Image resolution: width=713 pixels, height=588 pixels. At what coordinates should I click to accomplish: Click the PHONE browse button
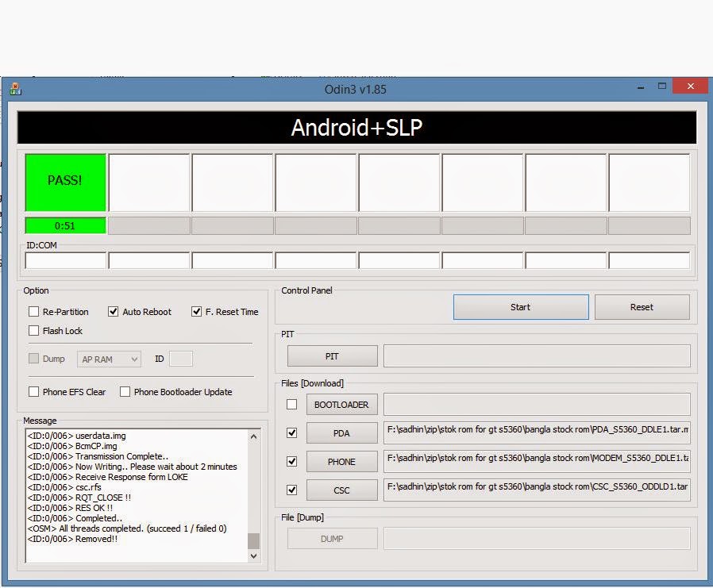click(x=342, y=462)
